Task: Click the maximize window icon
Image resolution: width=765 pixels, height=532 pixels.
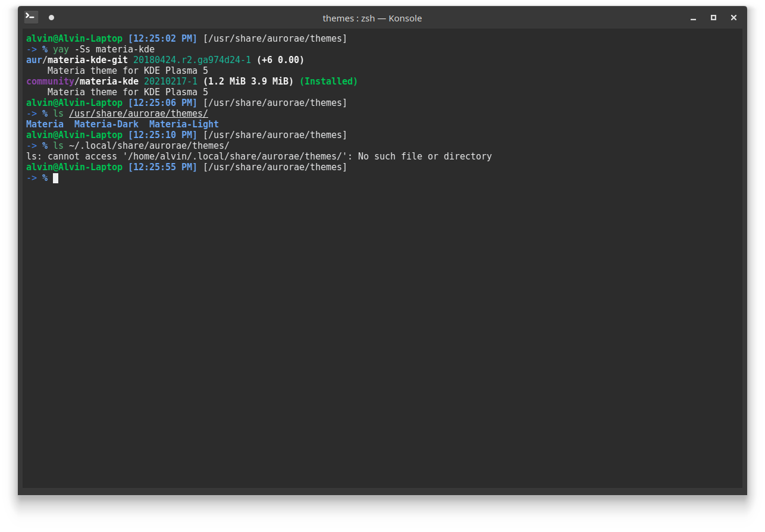Action: coord(713,18)
